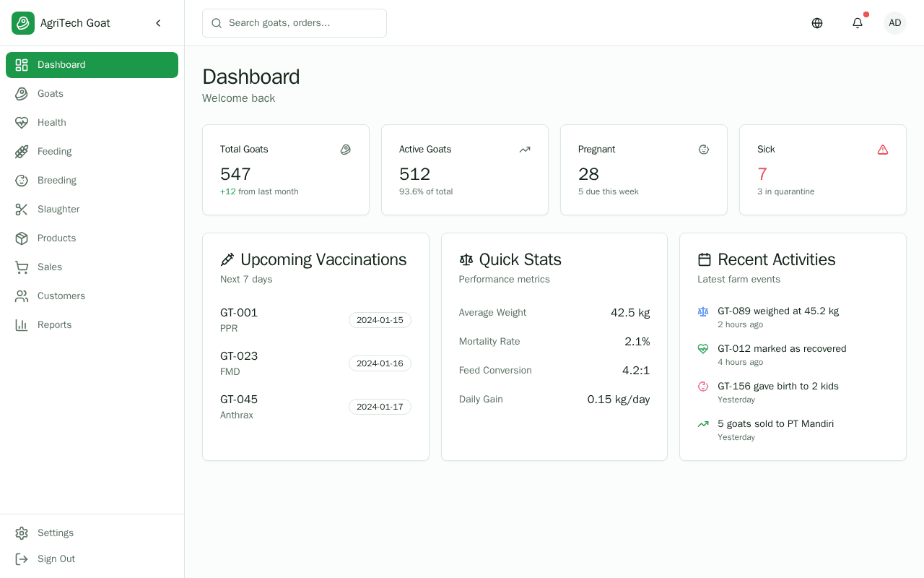Click the 2024-01-15 date badge
This screenshot has height=578, width=924.
(380, 320)
